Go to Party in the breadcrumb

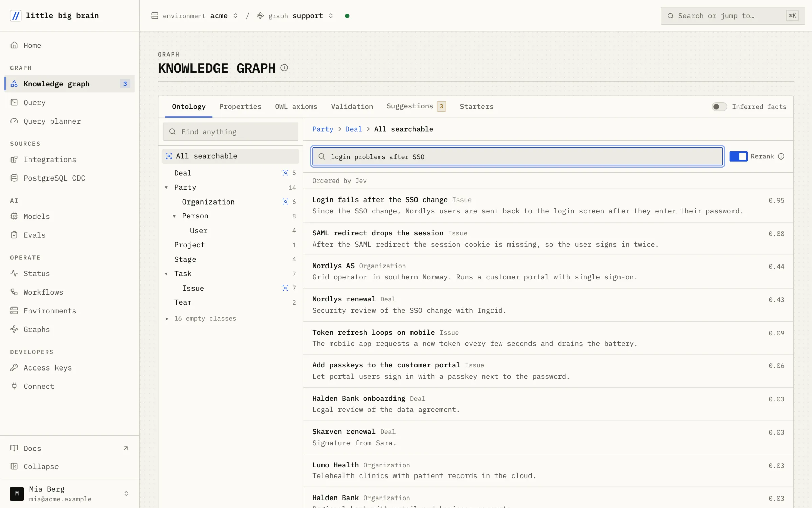(322, 129)
